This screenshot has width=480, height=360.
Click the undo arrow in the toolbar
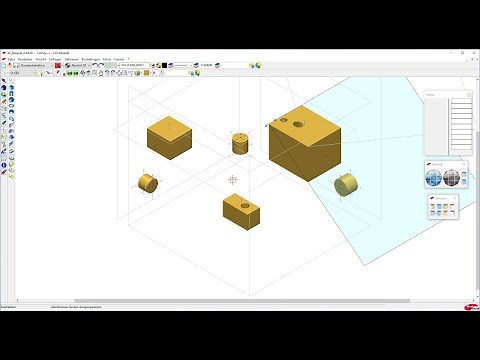point(95,66)
